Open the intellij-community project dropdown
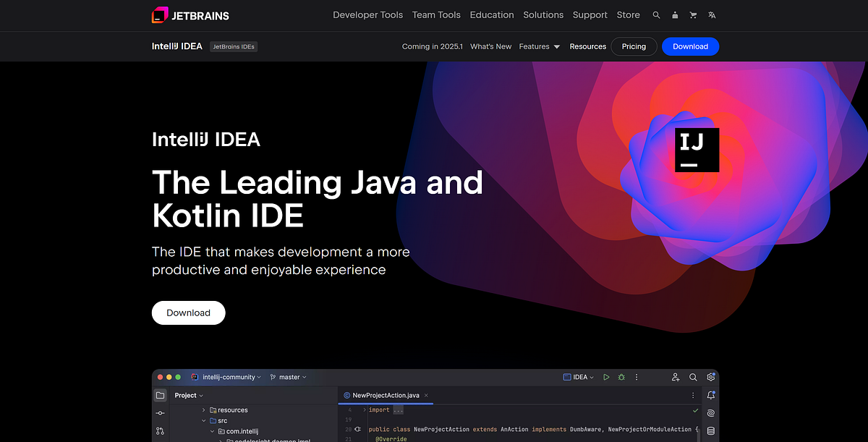This screenshot has width=868, height=442. (x=228, y=377)
